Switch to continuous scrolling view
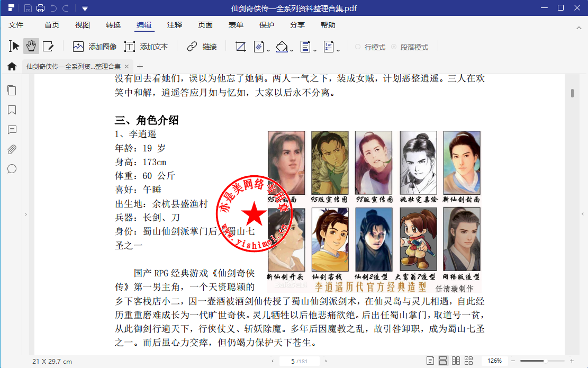 (443, 361)
